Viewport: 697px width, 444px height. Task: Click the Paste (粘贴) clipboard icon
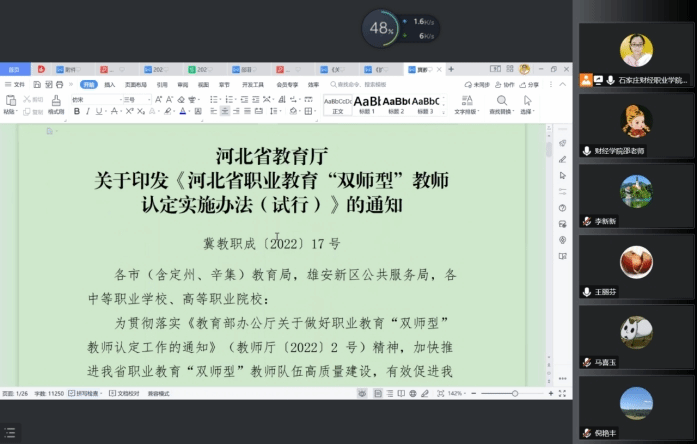pos(10,101)
